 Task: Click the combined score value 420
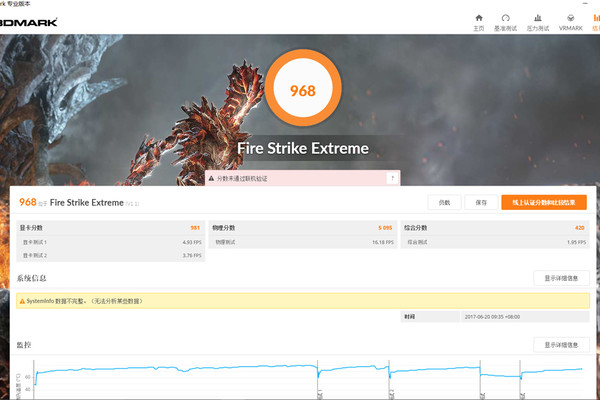click(x=579, y=228)
